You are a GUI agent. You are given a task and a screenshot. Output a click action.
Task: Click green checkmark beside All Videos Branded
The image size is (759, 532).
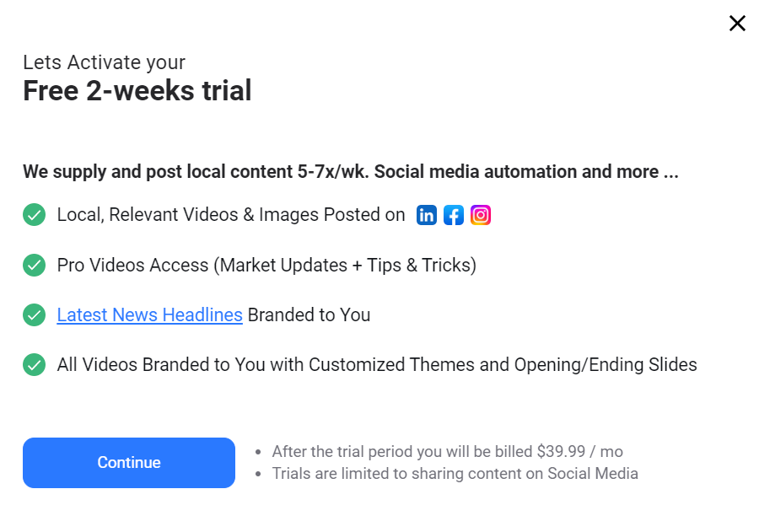click(34, 365)
